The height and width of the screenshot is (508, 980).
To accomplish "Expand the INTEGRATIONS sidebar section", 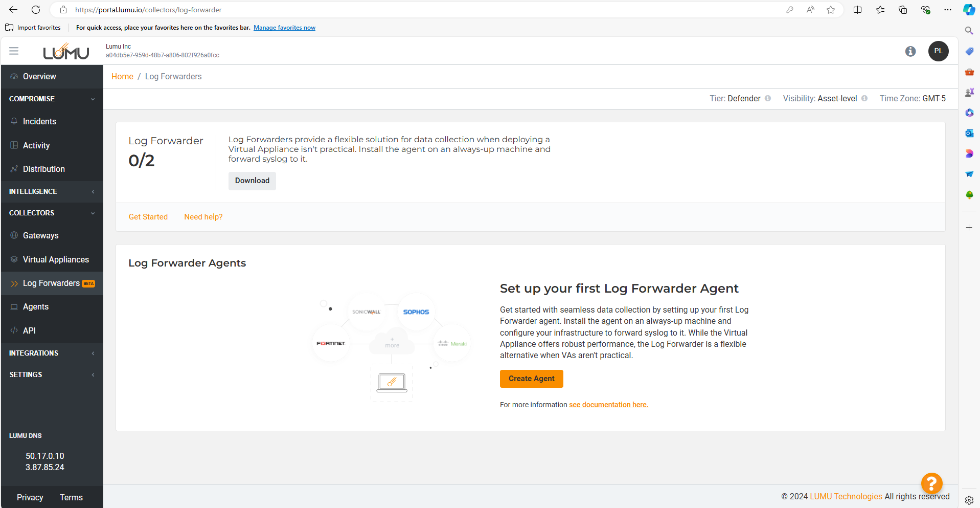I will point(93,354).
